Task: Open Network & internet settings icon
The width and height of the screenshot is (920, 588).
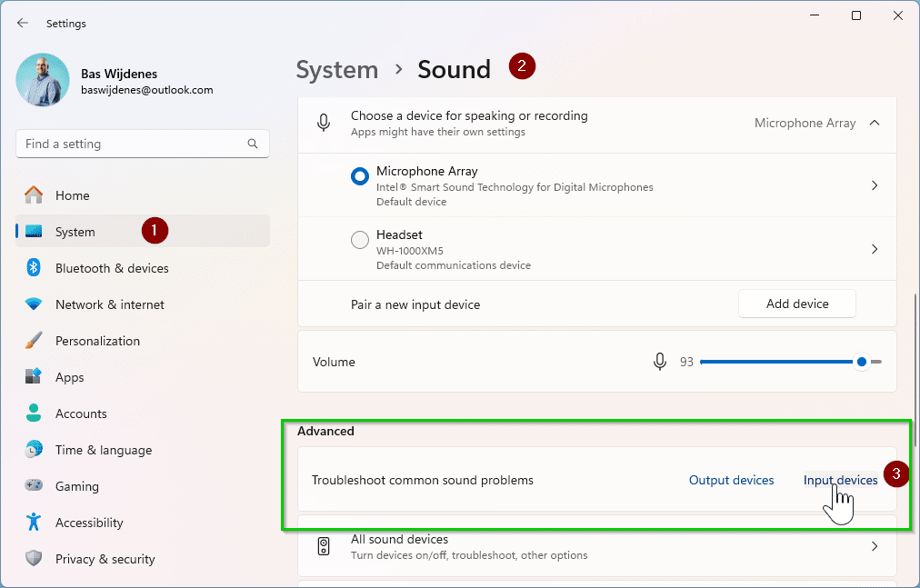Action: click(x=34, y=304)
